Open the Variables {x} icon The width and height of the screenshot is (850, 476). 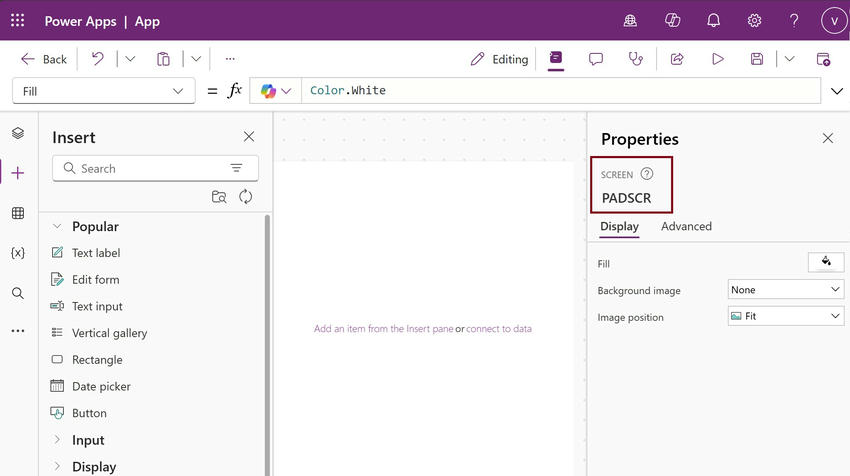[x=18, y=253]
